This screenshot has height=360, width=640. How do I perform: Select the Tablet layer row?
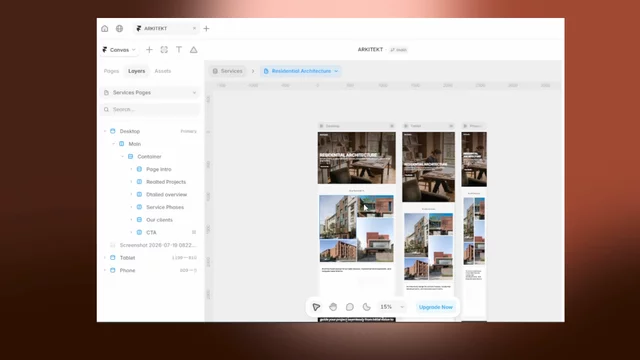150,258
